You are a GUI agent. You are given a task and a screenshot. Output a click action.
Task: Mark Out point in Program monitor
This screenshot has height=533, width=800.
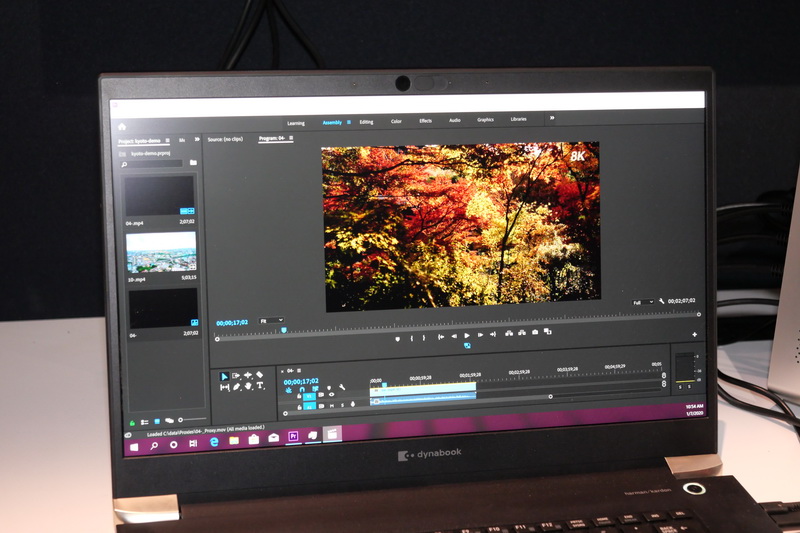(423, 338)
